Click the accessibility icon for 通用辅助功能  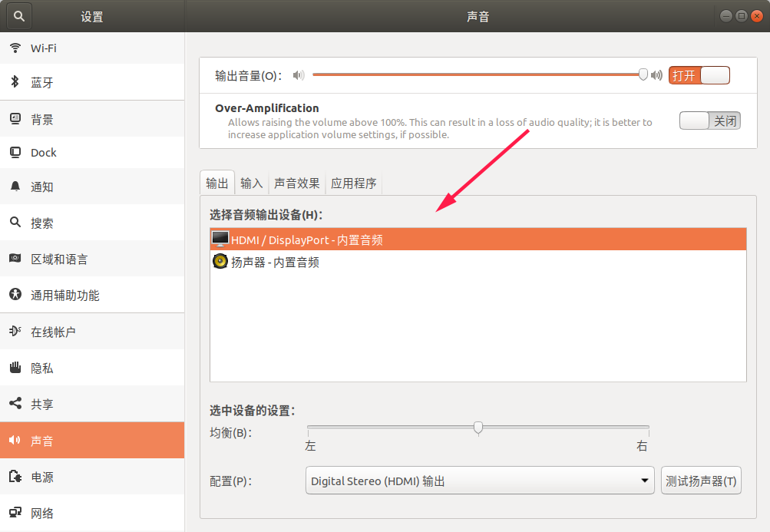coord(15,294)
